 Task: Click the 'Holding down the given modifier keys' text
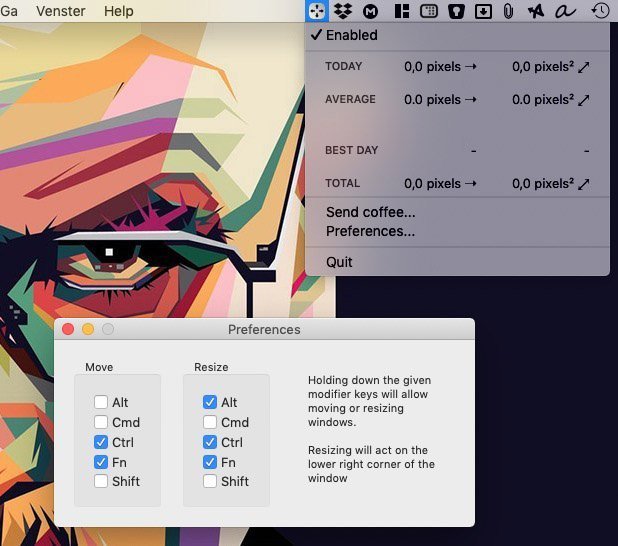(370, 401)
